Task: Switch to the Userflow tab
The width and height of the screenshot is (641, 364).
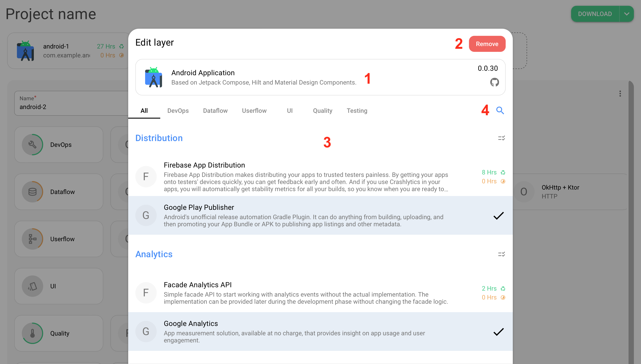Action: tap(254, 111)
